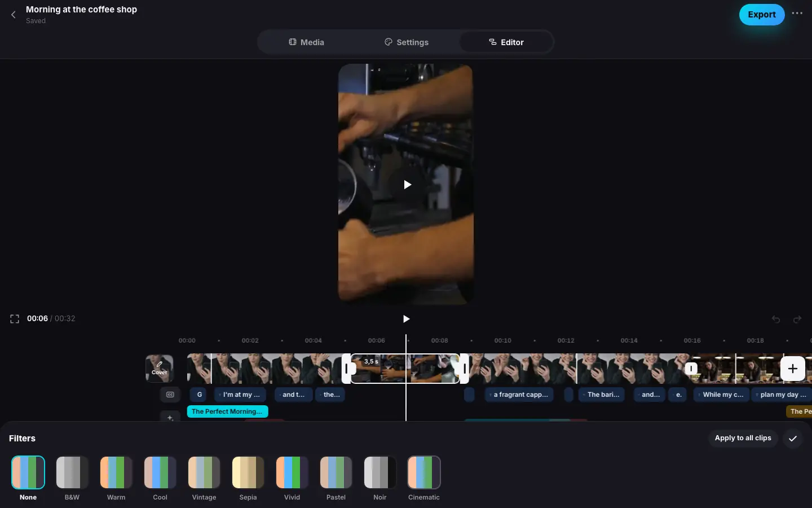Click the transition marker near 00:16
Image resolution: width=812 pixels, height=508 pixels.
tap(691, 369)
